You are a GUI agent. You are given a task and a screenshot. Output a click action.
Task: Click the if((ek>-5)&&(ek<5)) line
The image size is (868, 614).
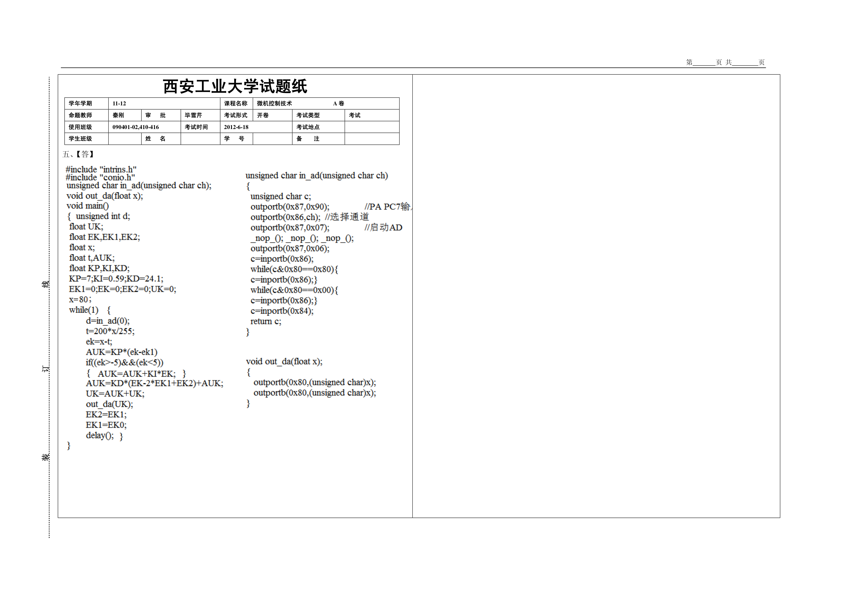tap(125, 362)
